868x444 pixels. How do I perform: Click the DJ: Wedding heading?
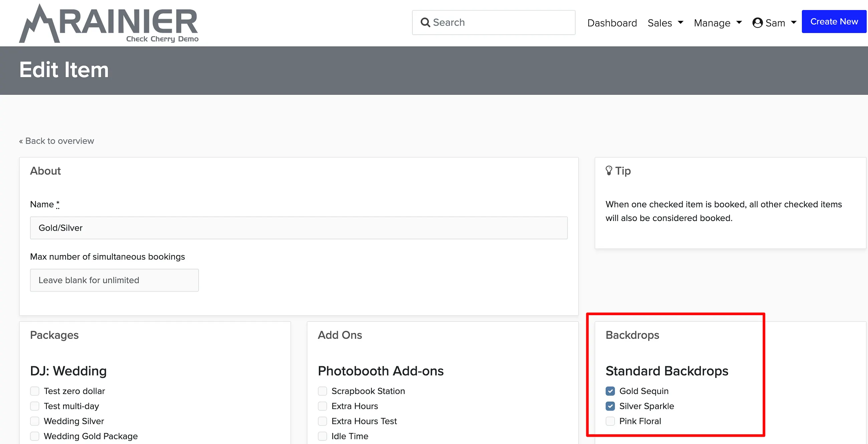[x=68, y=371]
